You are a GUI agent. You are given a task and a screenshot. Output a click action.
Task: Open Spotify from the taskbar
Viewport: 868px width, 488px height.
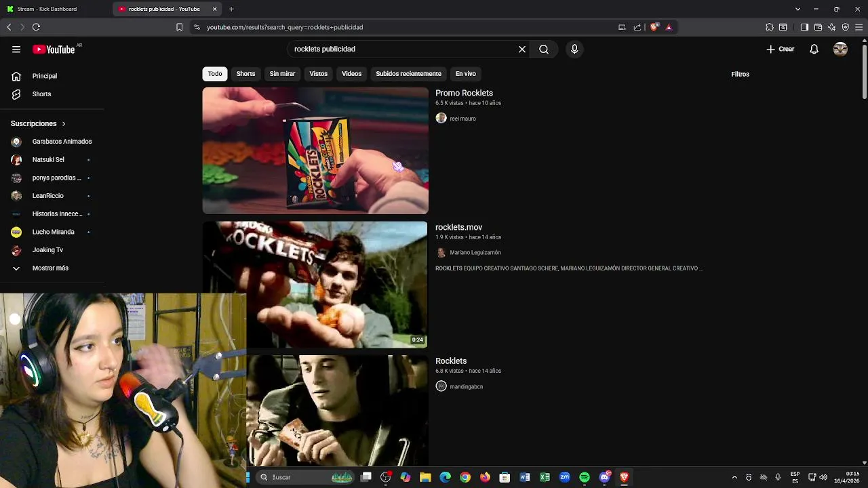coord(585,477)
